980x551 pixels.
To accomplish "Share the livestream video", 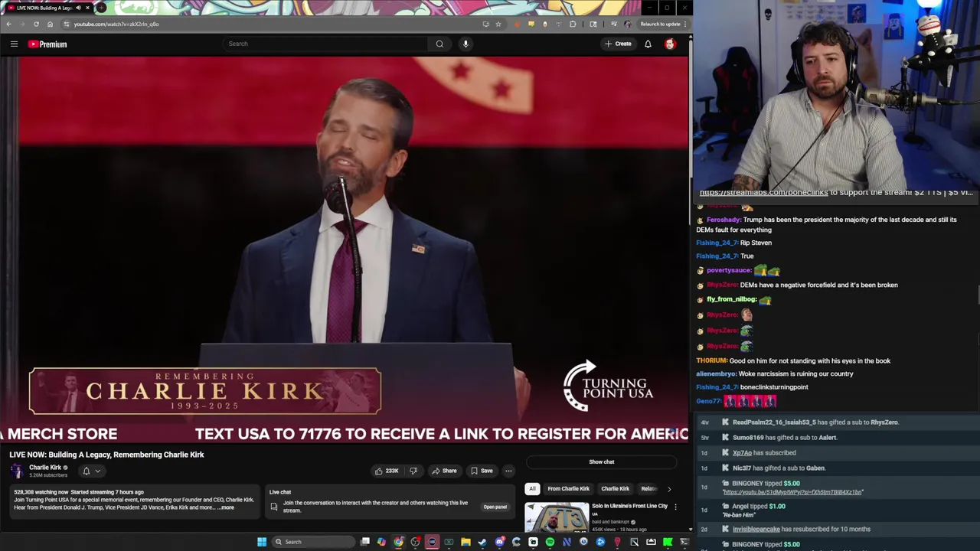I will click(x=443, y=471).
